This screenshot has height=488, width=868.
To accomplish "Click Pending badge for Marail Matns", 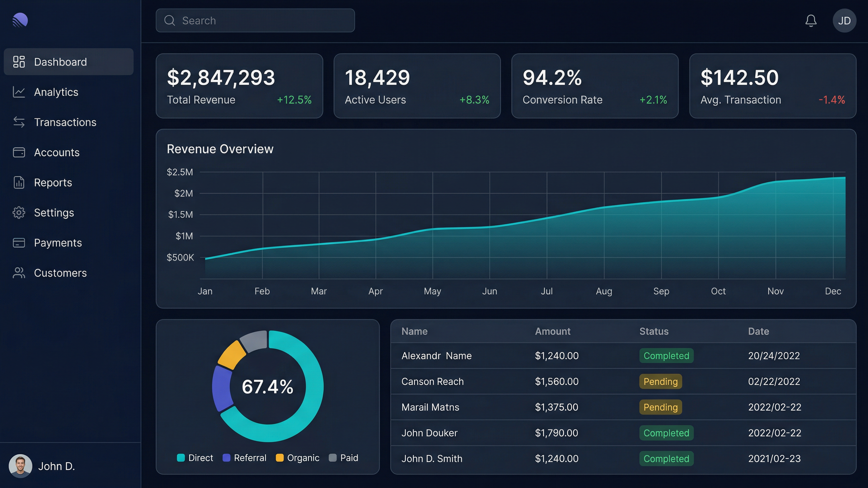I will pos(660,407).
